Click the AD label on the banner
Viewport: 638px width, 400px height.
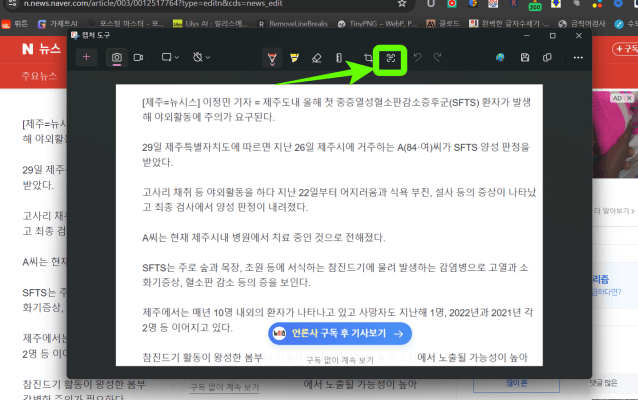[617, 98]
